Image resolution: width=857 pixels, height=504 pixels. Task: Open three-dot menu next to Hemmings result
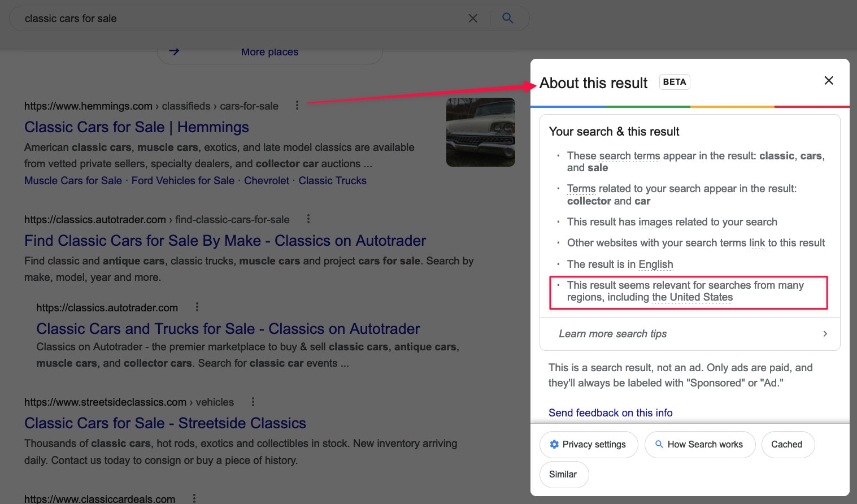tap(297, 106)
